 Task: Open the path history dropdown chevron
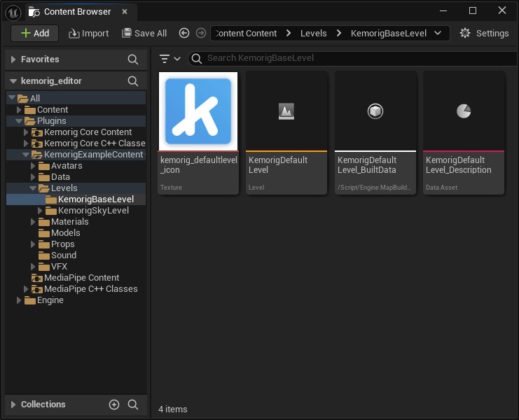[x=438, y=33]
